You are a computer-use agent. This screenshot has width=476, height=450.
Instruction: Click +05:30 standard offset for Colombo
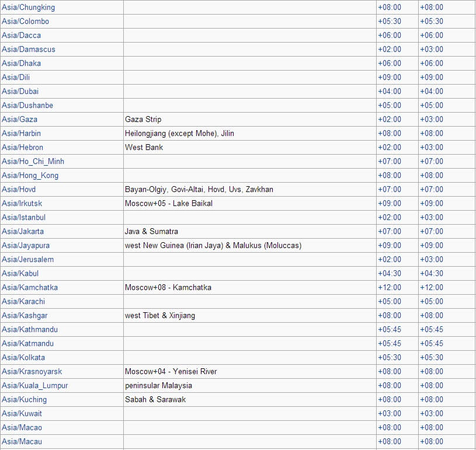click(x=390, y=21)
